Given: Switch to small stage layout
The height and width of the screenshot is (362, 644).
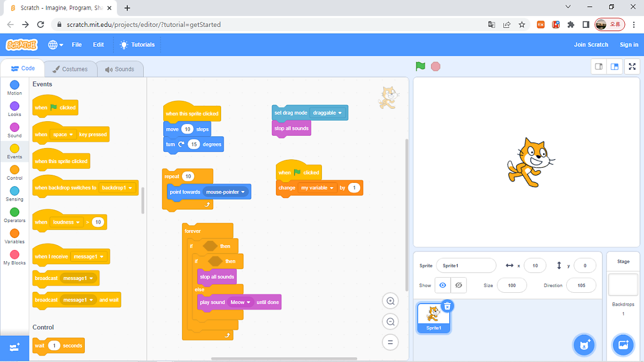Looking at the screenshot, I should (599, 67).
